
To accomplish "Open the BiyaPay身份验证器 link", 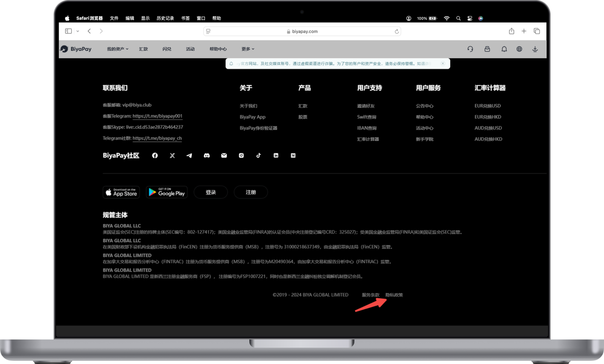I will [x=258, y=128].
